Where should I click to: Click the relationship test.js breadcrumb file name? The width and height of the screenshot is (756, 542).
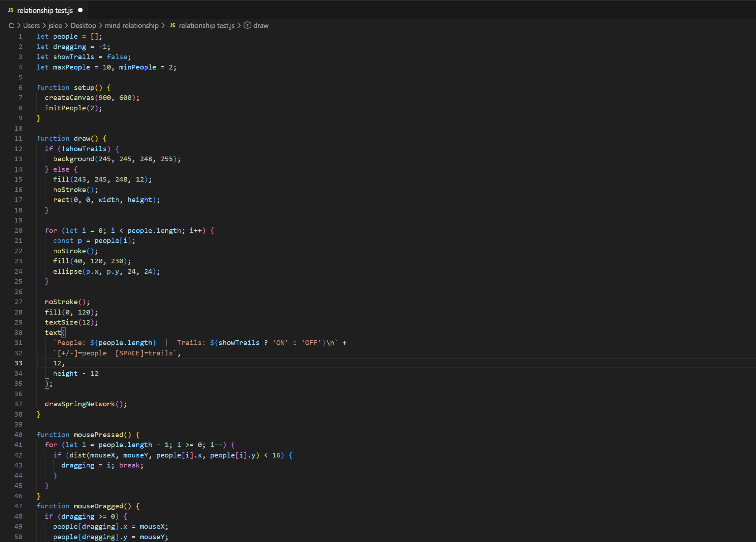click(x=206, y=26)
